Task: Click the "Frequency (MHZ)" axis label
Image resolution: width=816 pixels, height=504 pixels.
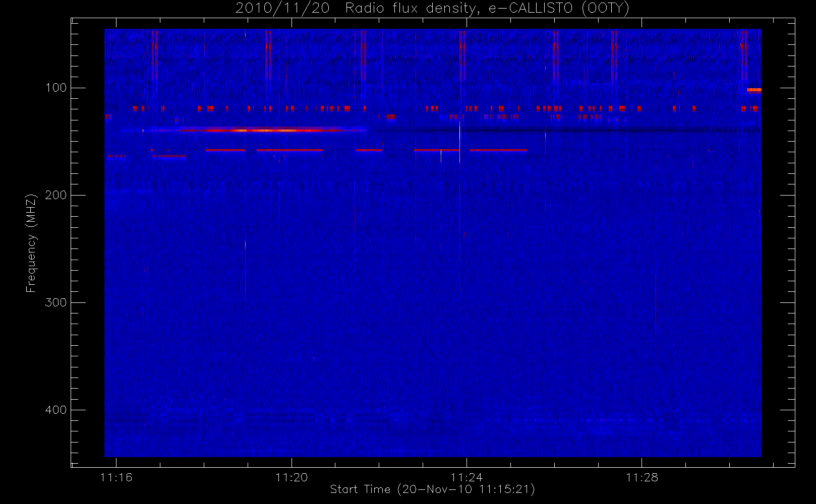Action: tap(31, 243)
